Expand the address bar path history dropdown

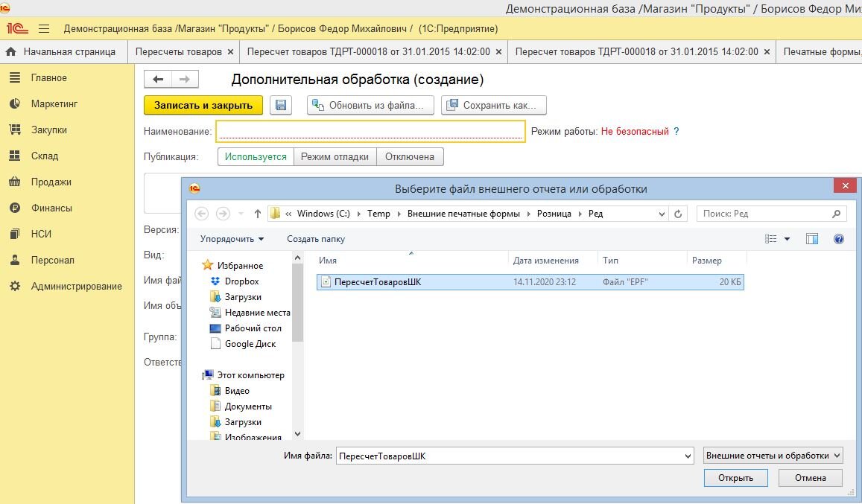(x=662, y=214)
